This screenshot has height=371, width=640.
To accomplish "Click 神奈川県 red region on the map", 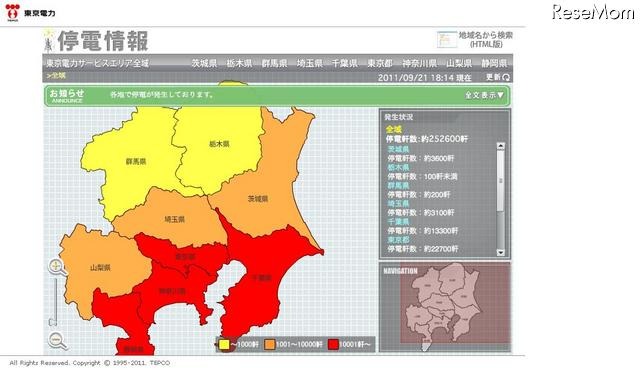I will coord(173,292).
